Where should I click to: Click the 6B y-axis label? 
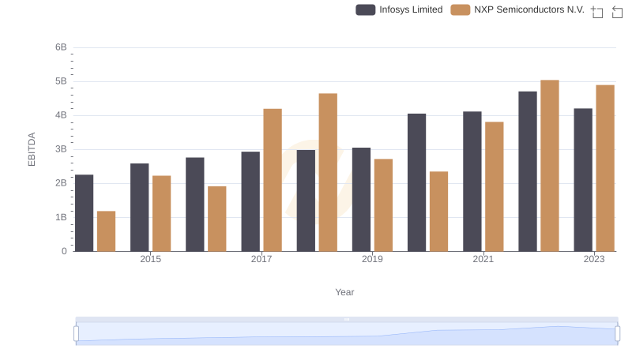[x=61, y=47]
